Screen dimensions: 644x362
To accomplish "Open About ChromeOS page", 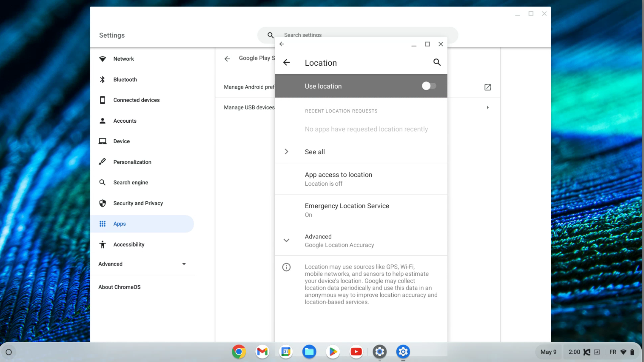I will click(119, 287).
